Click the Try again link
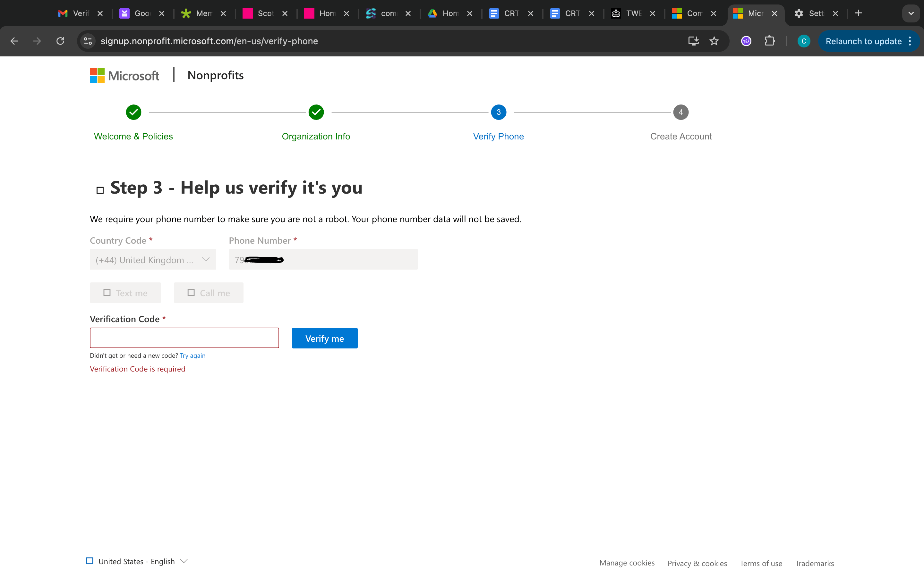This screenshot has height=577, width=924. pos(193,355)
